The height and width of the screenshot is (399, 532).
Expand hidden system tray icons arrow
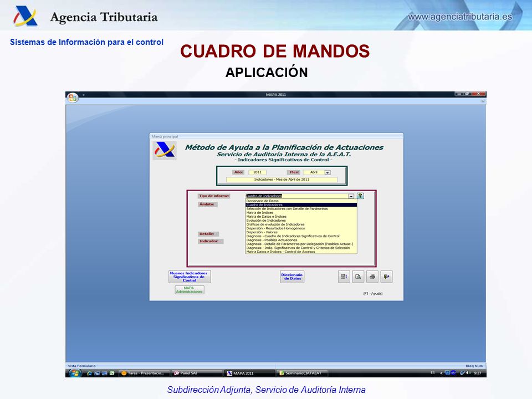[x=441, y=373]
